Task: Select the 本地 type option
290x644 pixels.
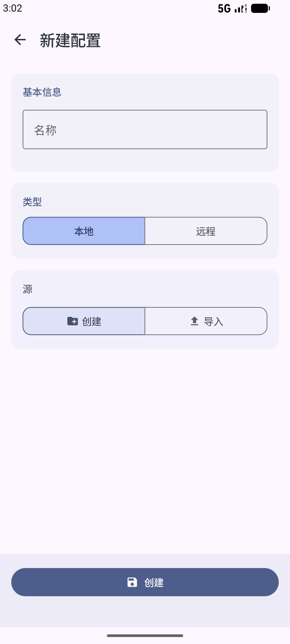Action: pyautogui.click(x=84, y=231)
